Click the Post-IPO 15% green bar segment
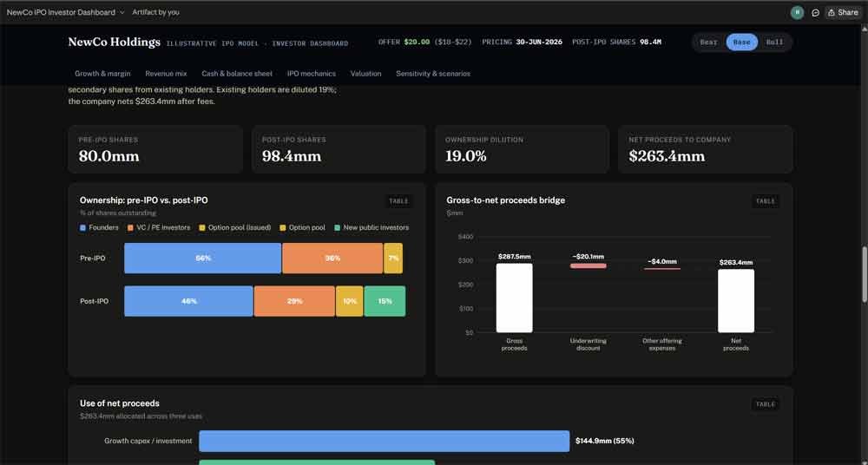Screen dimensions: 868x465 coord(385,301)
